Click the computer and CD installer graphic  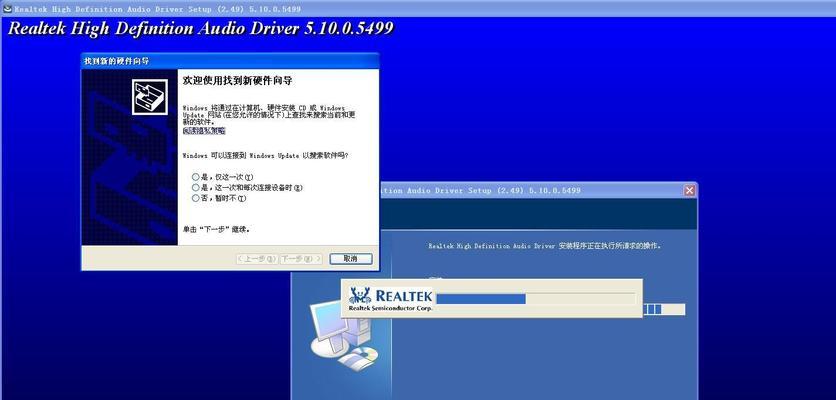click(344, 334)
